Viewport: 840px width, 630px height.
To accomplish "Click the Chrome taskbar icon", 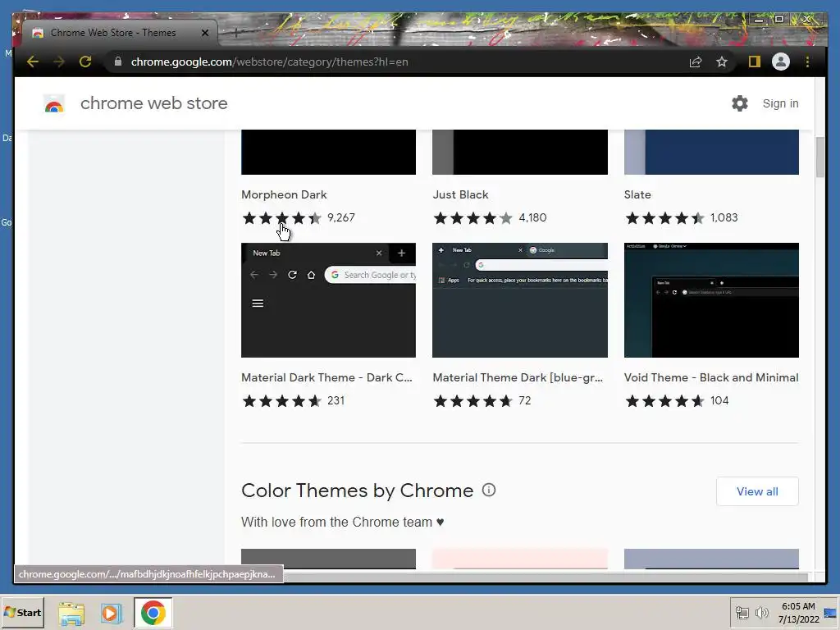I will pos(153,613).
